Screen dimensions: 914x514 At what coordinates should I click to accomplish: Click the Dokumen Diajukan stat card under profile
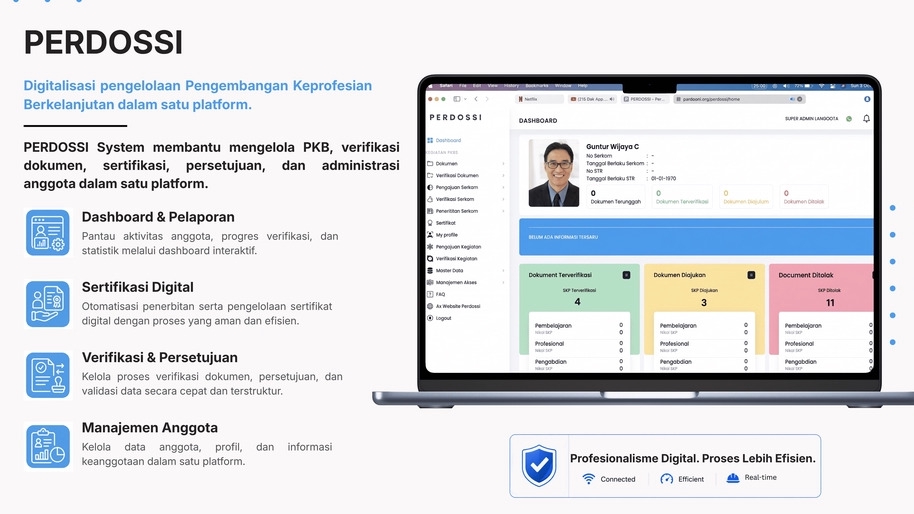746,197
